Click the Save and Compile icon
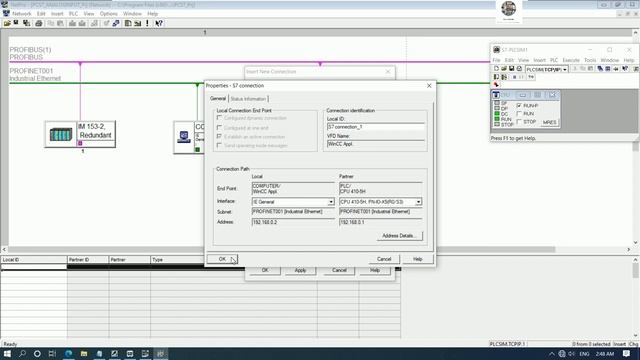Image resolution: width=640 pixels, height=360 pixels. tap(27, 23)
